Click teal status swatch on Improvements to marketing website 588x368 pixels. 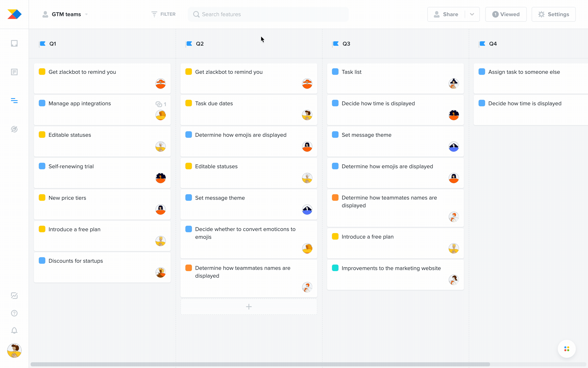335,268
